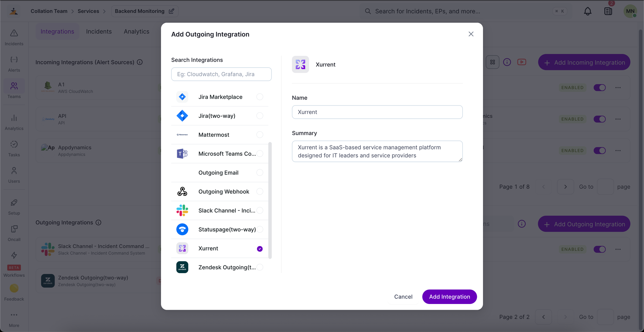Open the notifications bell
This screenshot has height=332, width=644.
pos(588,11)
